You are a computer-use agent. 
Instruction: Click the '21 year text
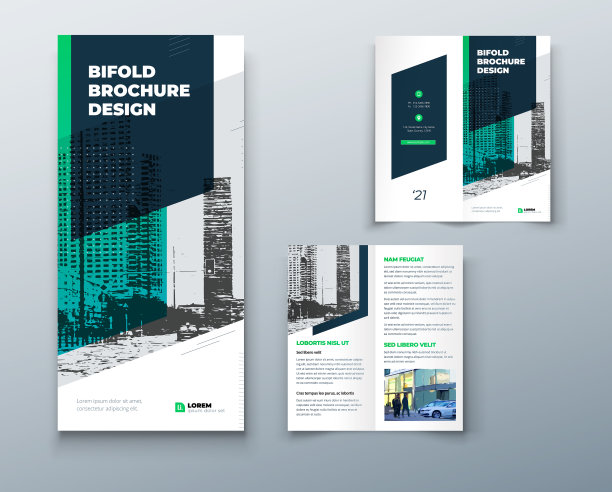pyautogui.click(x=419, y=195)
